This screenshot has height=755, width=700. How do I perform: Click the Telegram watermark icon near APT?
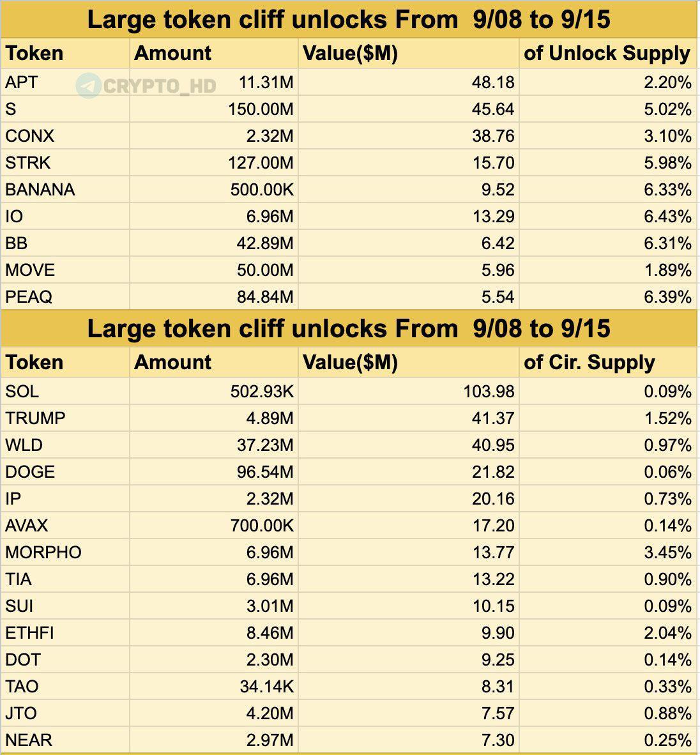click(x=89, y=86)
